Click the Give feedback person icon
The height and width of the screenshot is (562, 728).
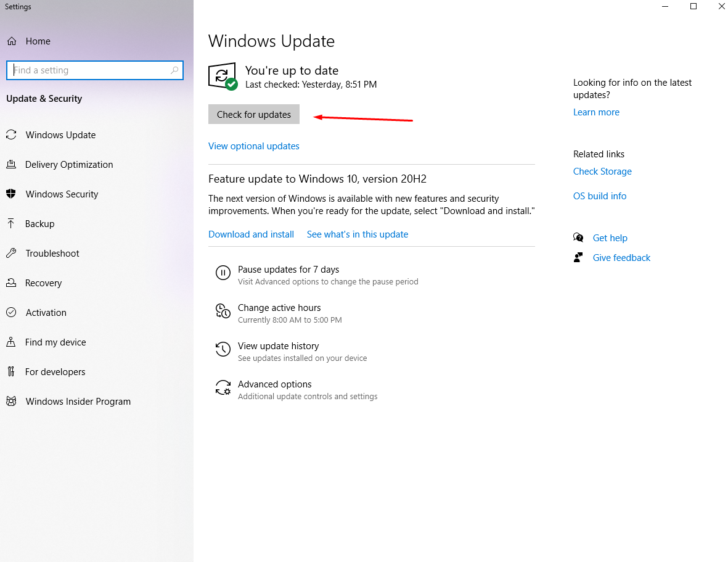click(578, 258)
